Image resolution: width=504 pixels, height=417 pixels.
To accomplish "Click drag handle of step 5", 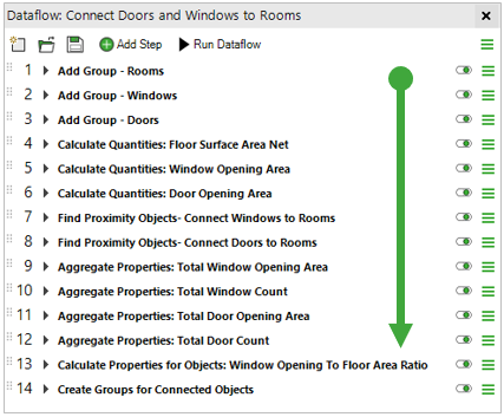I will [x=9, y=165].
